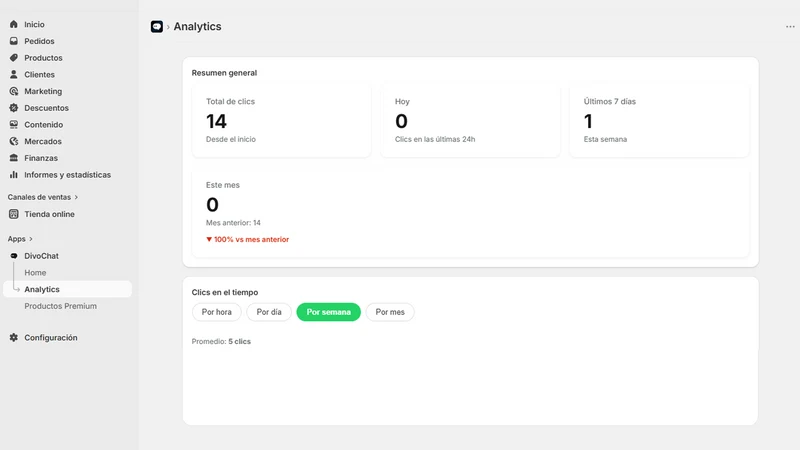This screenshot has height=450, width=800.
Task: Go to Pedidos
Action: click(39, 41)
